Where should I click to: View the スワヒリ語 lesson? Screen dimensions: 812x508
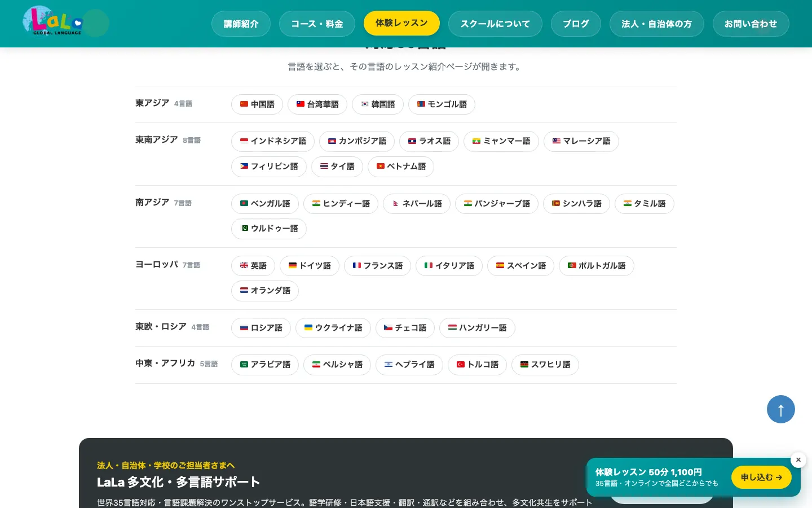[x=545, y=365]
